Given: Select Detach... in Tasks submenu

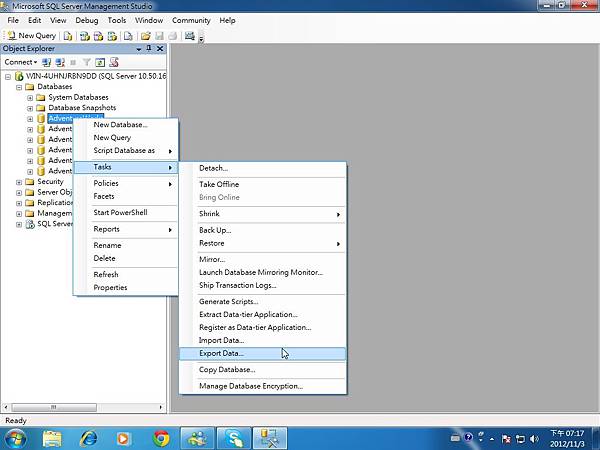Looking at the screenshot, I should pyautogui.click(x=262, y=168).
